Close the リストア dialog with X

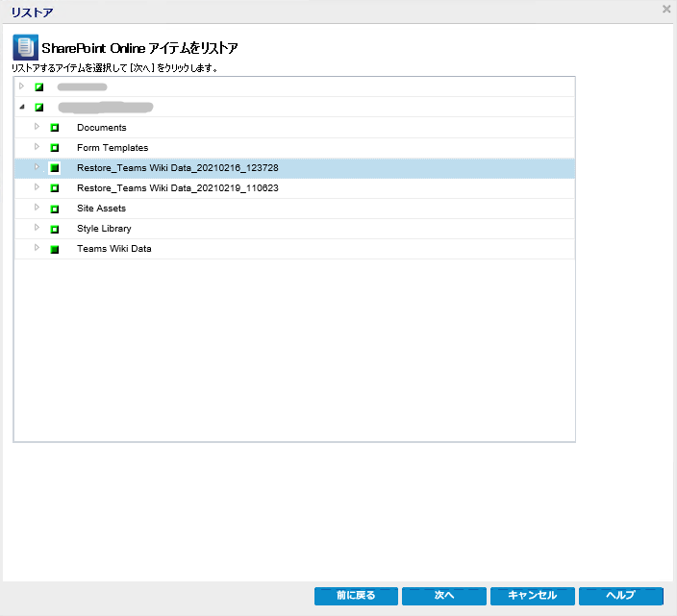point(666,9)
